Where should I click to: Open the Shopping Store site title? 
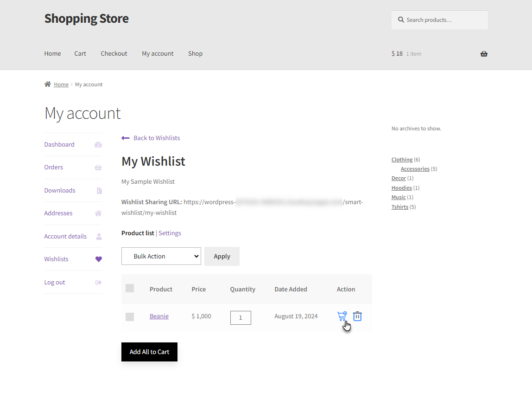click(x=87, y=19)
